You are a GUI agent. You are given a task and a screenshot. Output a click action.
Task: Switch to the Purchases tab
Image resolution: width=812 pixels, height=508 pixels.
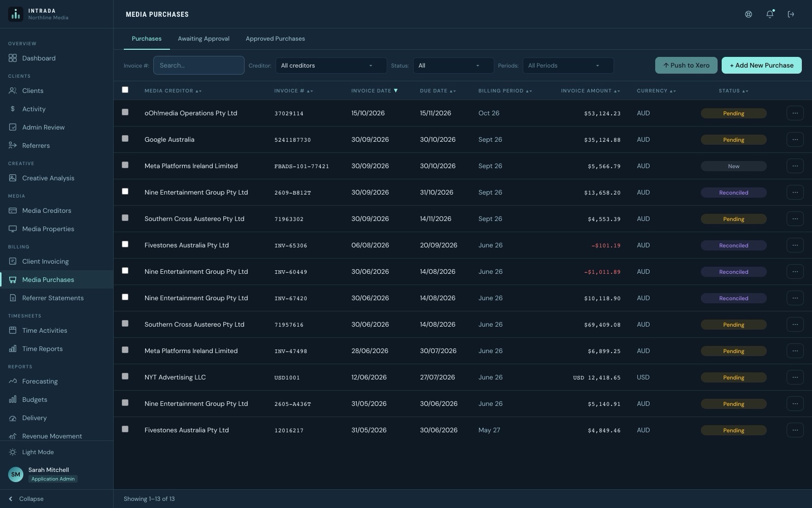pos(147,39)
